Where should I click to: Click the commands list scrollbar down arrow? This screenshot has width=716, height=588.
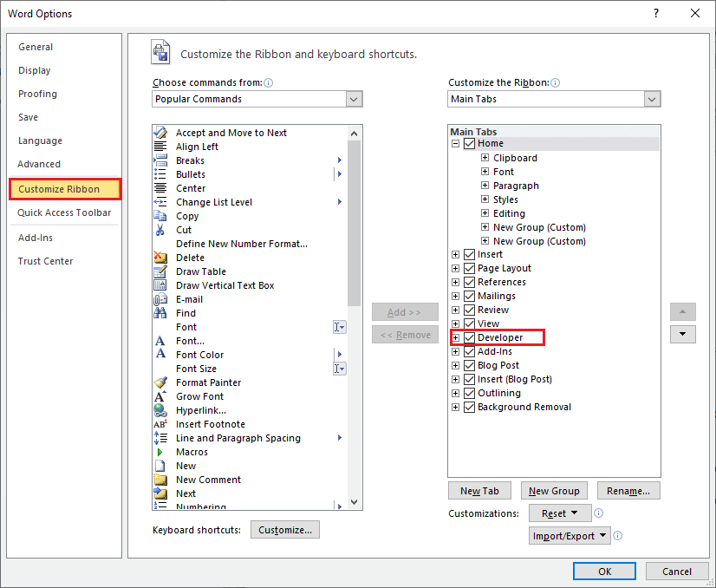[x=354, y=501]
